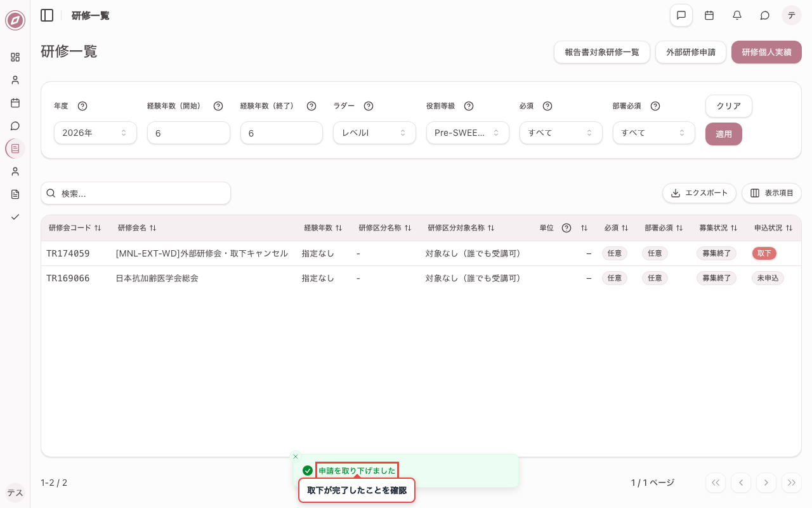Click [MNL-EXT-WD]外部研修会・取下キャンセル name
The width and height of the screenshot is (812, 508).
coord(202,253)
